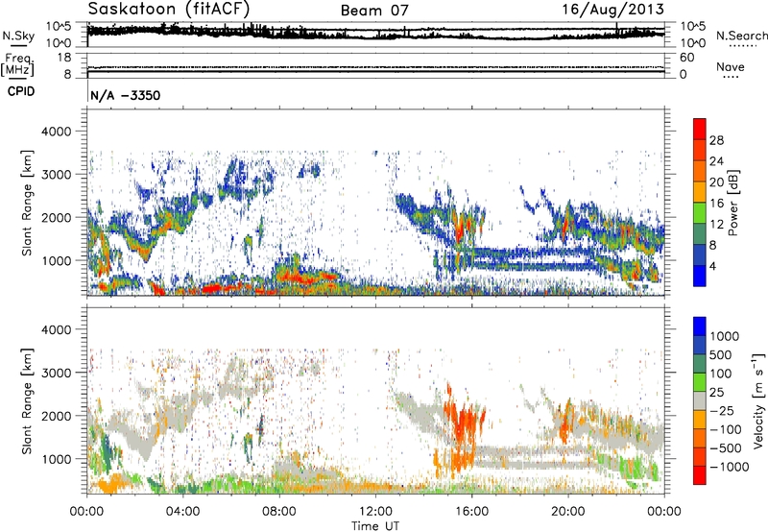Select the "28" label on power colorbar
This screenshot has height=532, width=768.
716,140
